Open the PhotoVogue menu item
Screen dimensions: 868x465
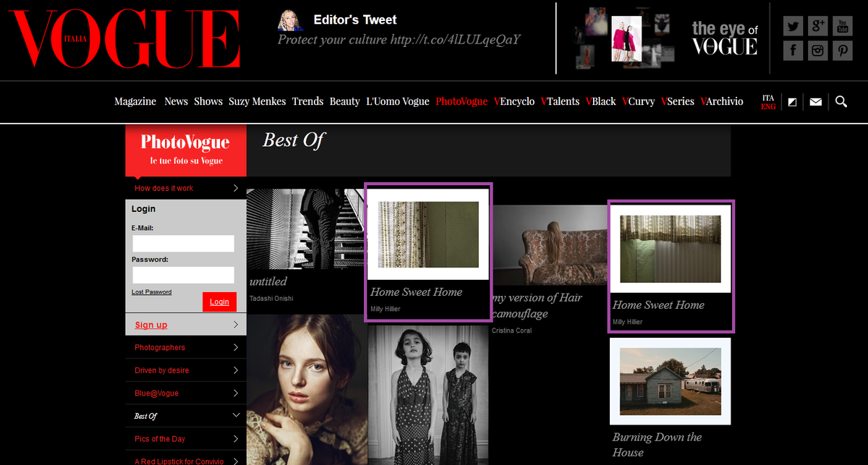(x=461, y=101)
